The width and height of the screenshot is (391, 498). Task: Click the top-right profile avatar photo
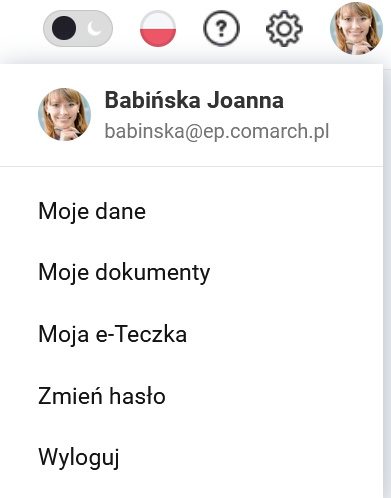tap(356, 28)
